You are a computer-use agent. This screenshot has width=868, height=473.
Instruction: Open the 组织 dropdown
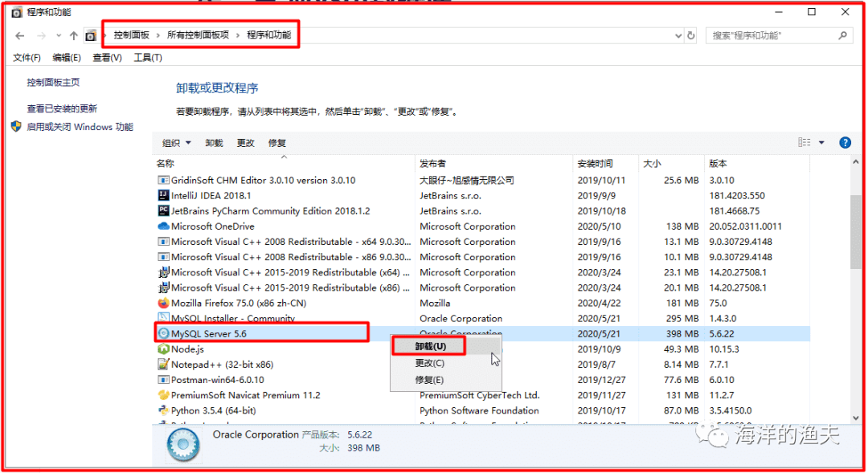[176, 143]
